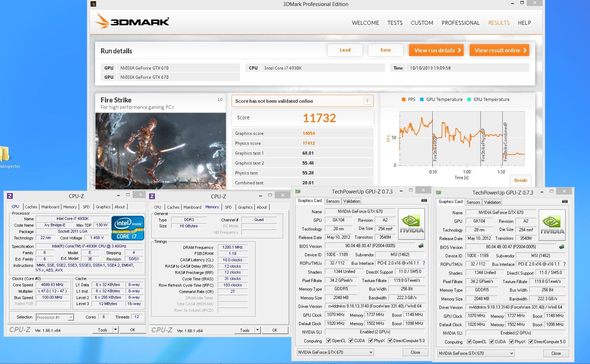Toggle DirectCompute 5.0 checkbox in right GPU-Z

pos(531,342)
